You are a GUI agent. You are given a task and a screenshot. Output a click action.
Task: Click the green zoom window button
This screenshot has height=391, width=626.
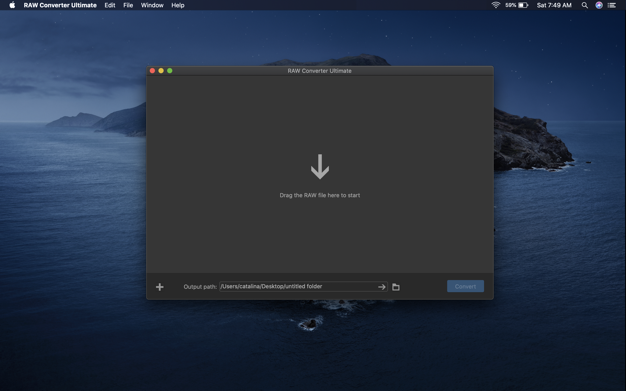pos(170,71)
